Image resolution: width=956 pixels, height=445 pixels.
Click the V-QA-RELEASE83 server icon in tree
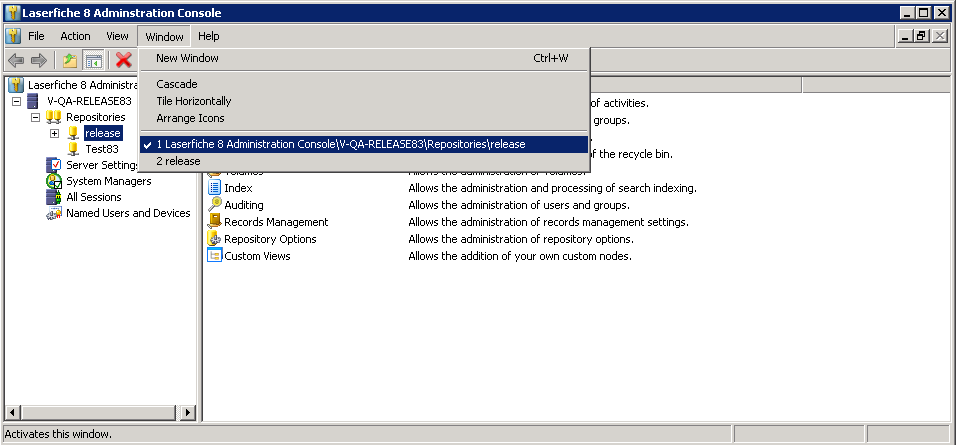[x=33, y=101]
